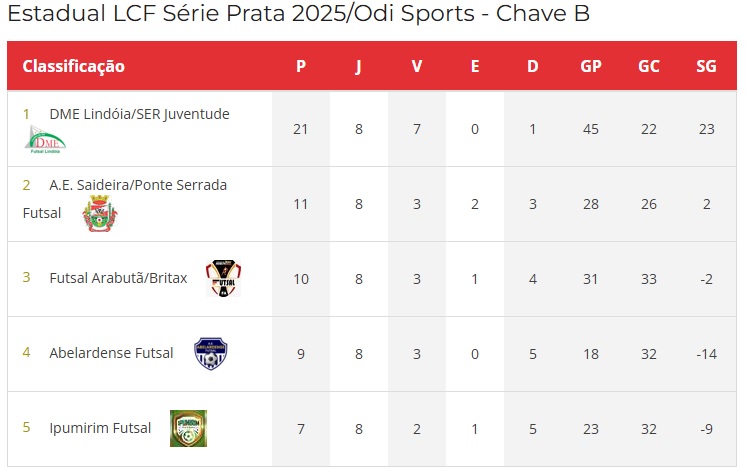Select the 21 points cell for DME Lindóia
Image resolution: width=747 pixels, height=476 pixels.
[301, 129]
